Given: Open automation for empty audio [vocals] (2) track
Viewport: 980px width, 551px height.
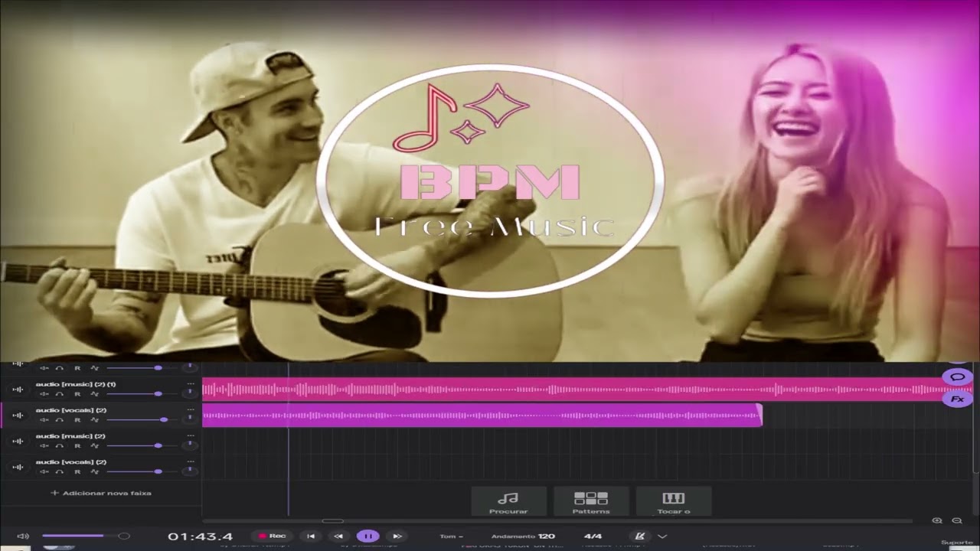Looking at the screenshot, I should [x=94, y=472].
